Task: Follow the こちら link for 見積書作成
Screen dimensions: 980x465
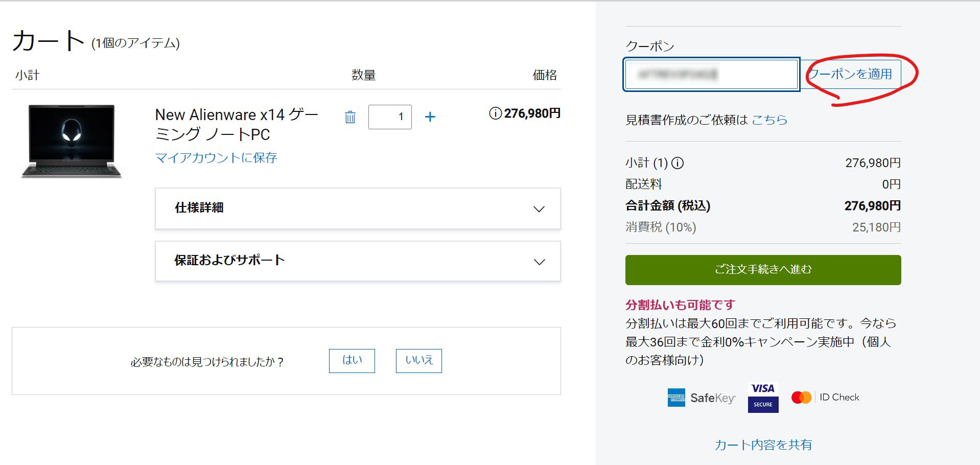Action: [x=769, y=120]
